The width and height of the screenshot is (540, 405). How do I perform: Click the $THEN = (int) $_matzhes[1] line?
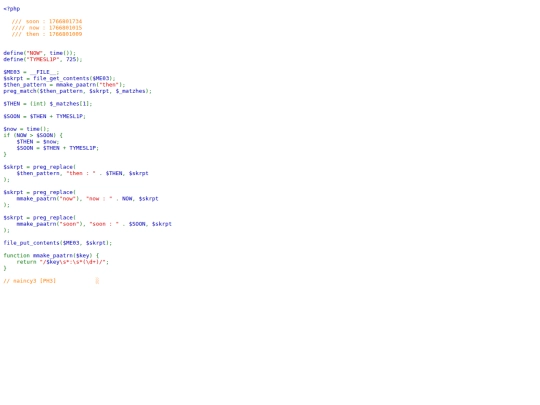[x=48, y=104]
